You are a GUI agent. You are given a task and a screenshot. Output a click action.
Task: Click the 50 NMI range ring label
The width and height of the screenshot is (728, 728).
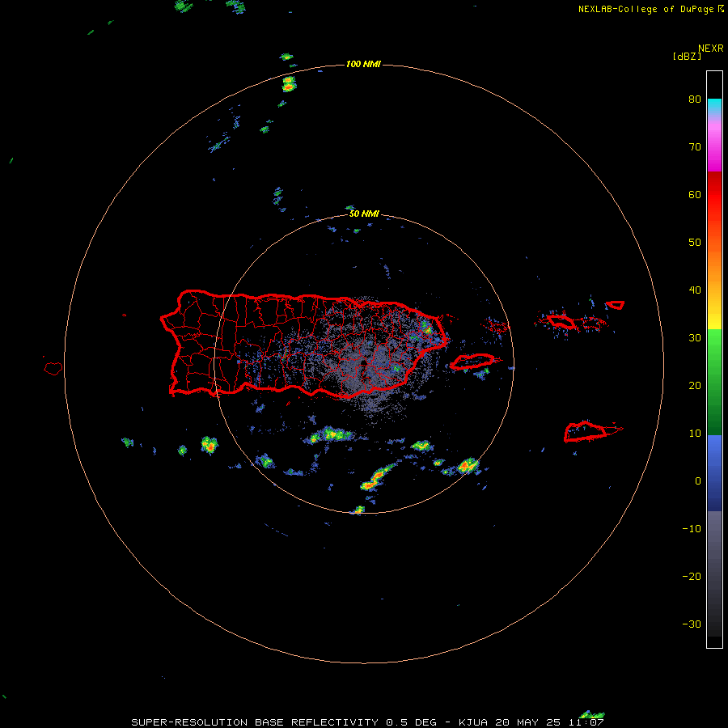click(x=364, y=214)
